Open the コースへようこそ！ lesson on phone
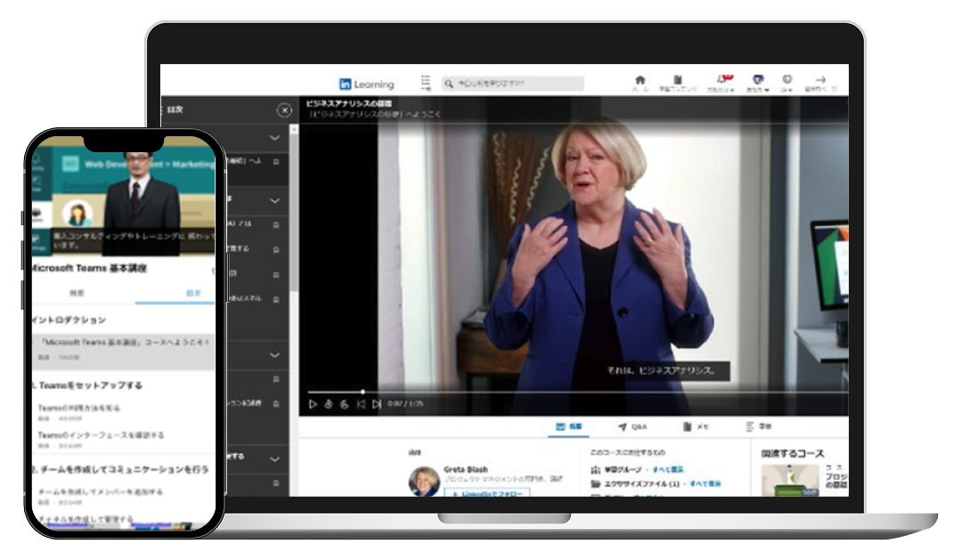962x560 pixels. 123,350
